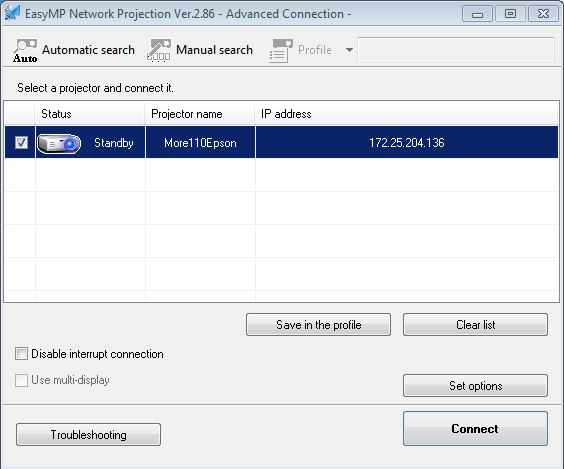The width and height of the screenshot is (564, 469).
Task: Click the Save in the profile button
Action: click(318, 324)
